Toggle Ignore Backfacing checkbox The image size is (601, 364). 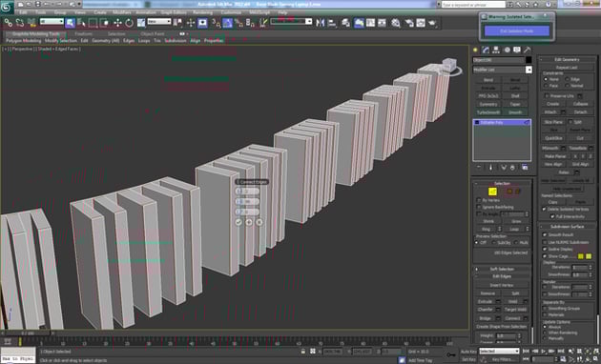pos(478,207)
